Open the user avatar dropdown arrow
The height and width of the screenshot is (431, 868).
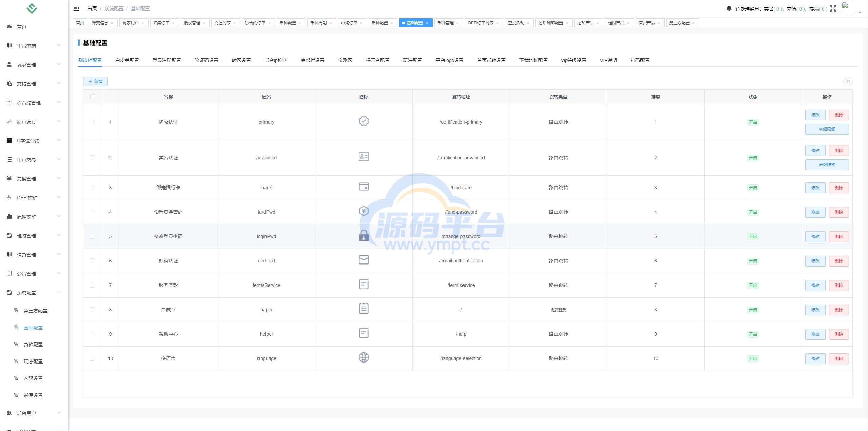click(x=860, y=12)
